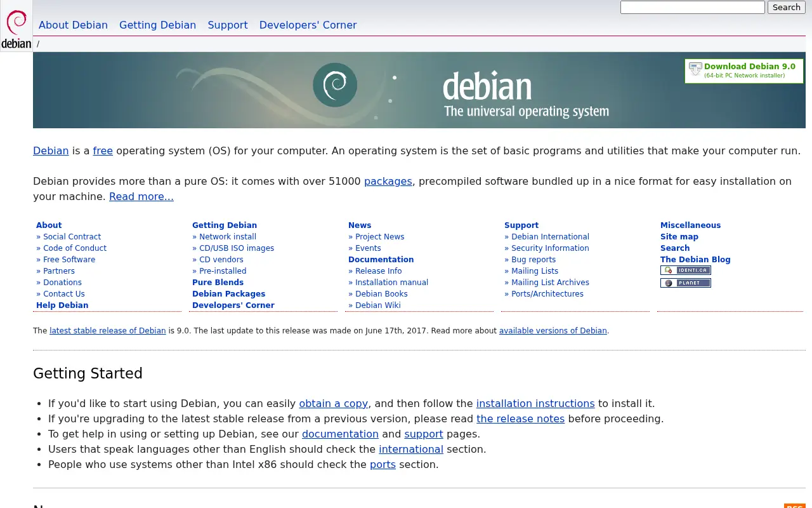Follow the 'free' link in intro
812x508 pixels.
tap(103, 150)
